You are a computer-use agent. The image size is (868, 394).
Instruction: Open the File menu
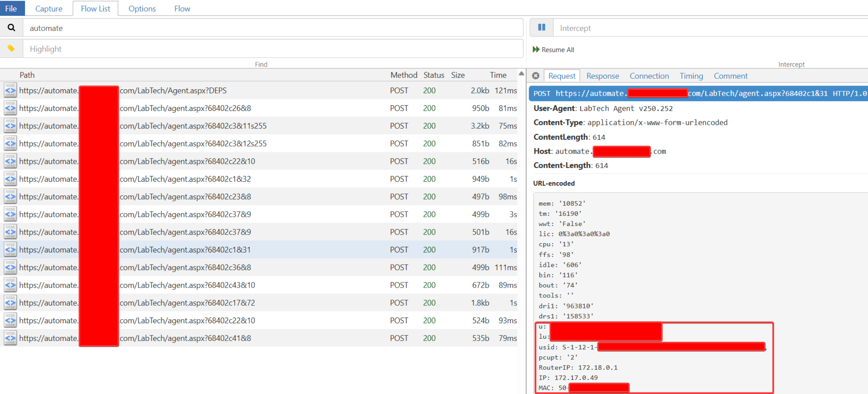[11, 8]
